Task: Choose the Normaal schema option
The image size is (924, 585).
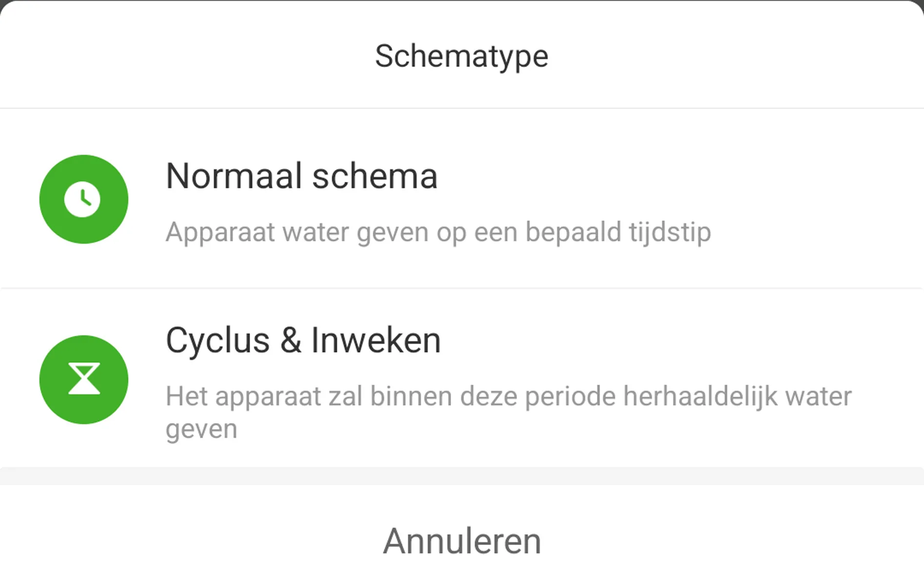Action: (x=462, y=199)
